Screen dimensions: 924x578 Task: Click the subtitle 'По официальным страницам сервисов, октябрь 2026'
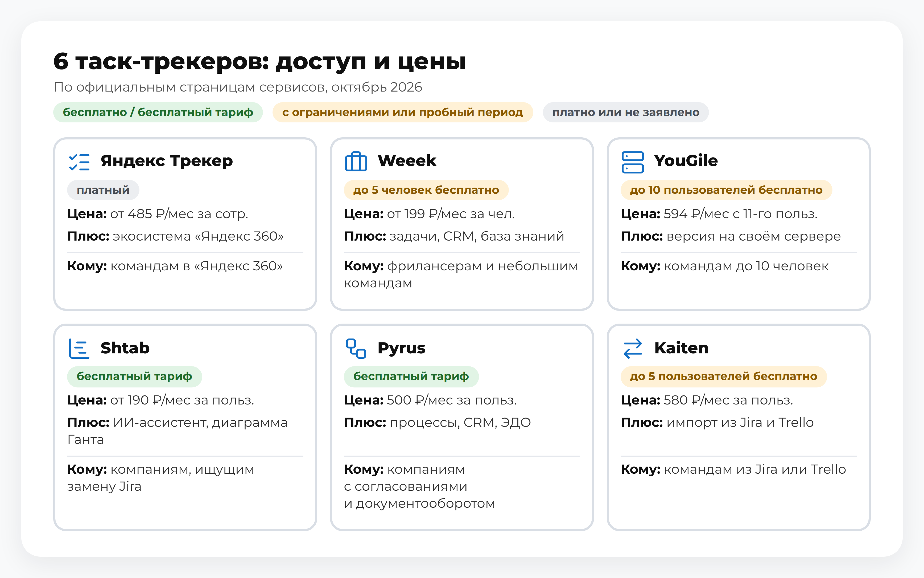[x=238, y=87]
